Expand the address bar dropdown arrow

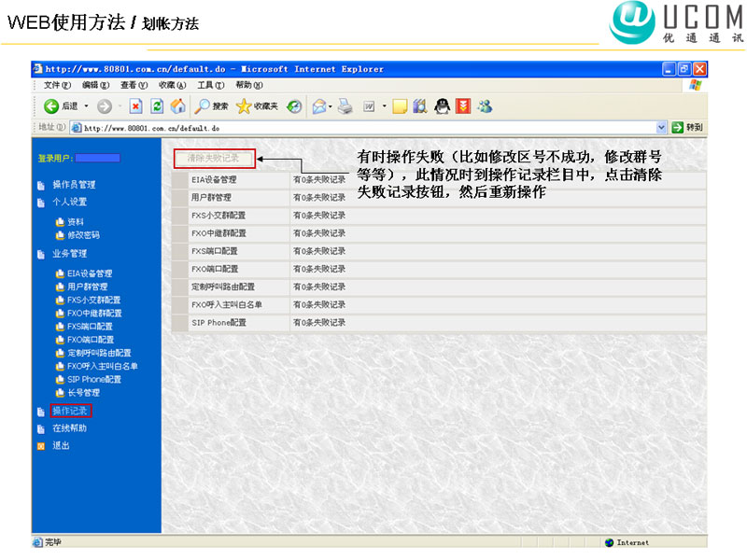(662, 127)
